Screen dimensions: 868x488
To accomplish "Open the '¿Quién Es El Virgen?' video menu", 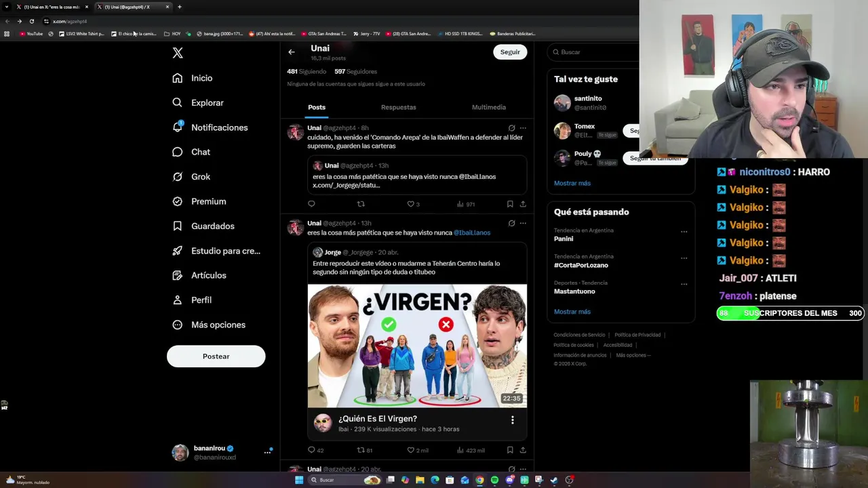I will [513, 420].
